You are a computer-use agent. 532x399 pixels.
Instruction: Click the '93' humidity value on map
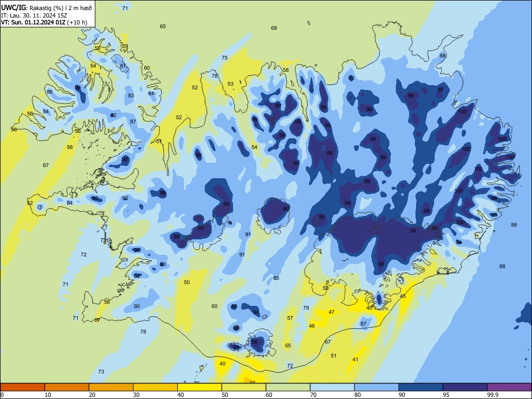351,78
